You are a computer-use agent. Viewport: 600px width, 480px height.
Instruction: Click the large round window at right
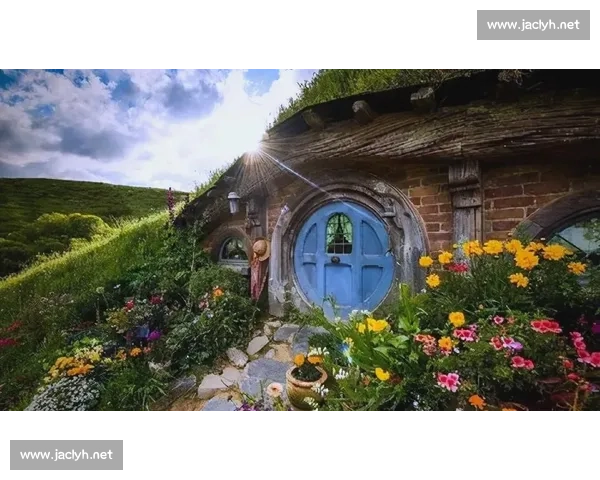tap(562, 230)
